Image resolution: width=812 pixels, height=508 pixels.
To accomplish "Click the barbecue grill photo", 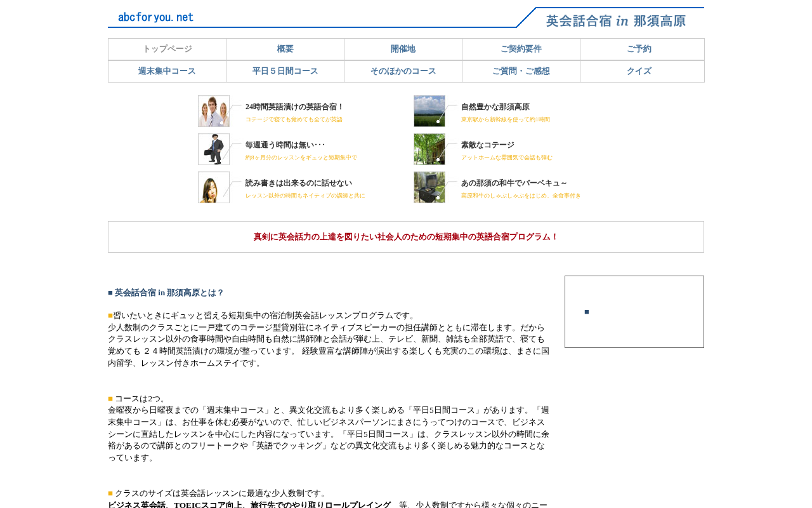I will (429, 187).
